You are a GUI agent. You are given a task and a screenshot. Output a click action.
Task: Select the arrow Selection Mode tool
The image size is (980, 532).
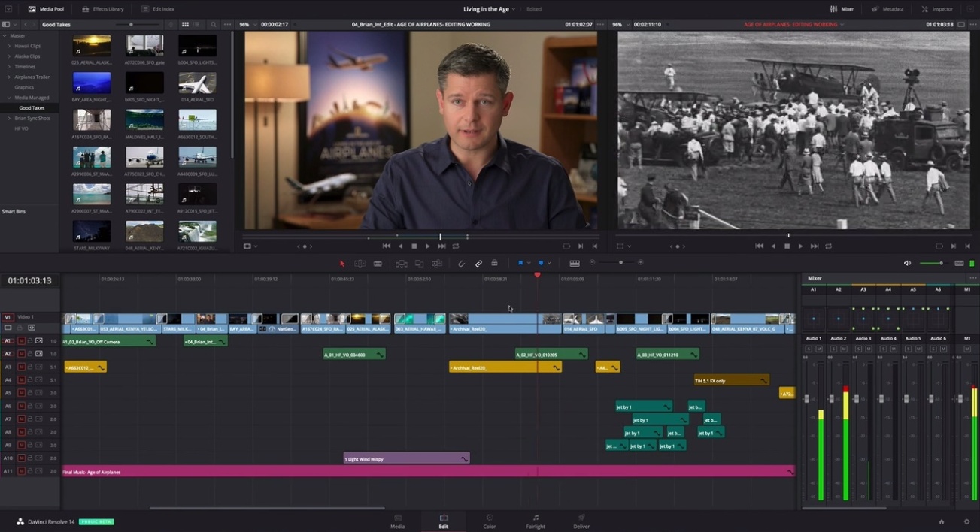click(342, 263)
